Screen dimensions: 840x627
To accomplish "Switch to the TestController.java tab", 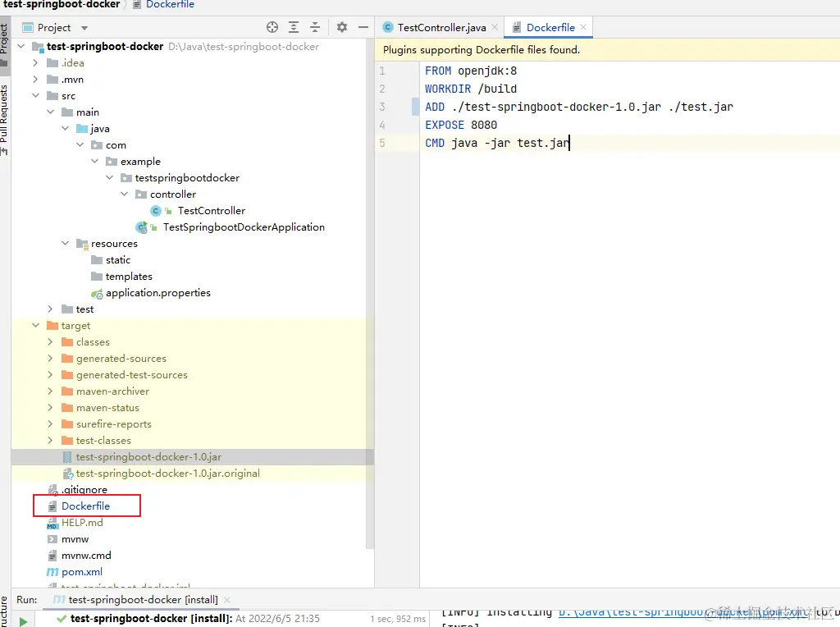I will click(441, 27).
